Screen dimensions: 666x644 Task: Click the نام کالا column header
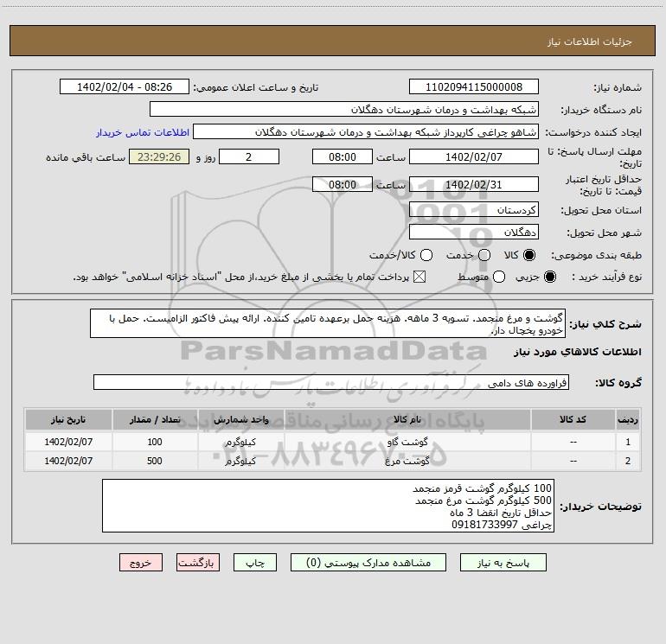(x=407, y=420)
